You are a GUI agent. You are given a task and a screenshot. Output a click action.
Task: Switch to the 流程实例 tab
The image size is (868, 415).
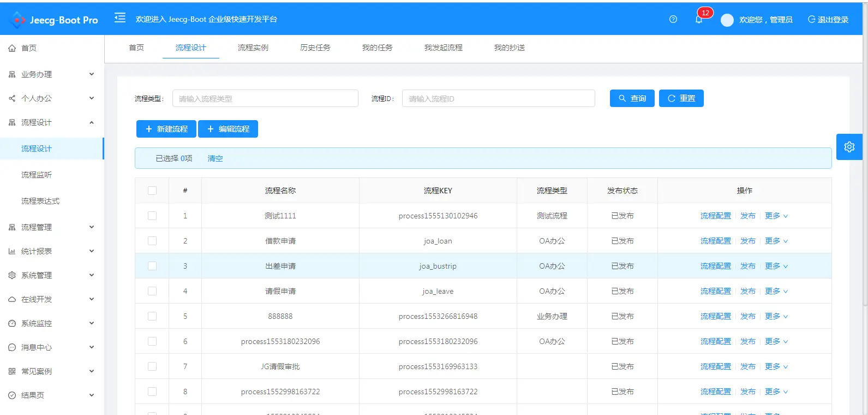tap(253, 48)
